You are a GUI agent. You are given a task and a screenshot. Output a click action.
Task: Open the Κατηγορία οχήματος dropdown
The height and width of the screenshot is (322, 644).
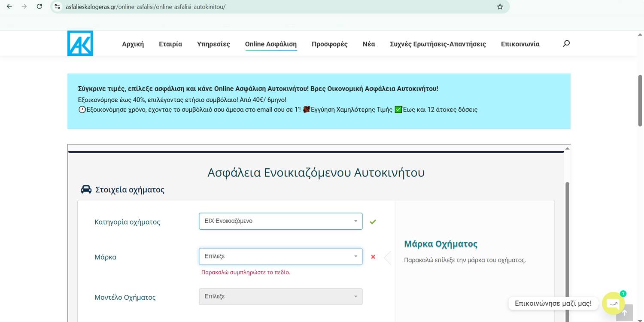[280, 221]
